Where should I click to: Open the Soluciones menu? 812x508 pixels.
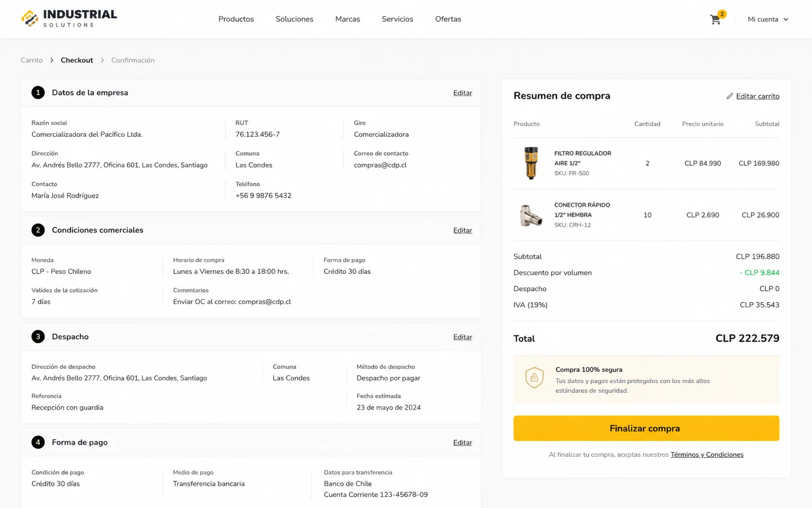(x=294, y=19)
